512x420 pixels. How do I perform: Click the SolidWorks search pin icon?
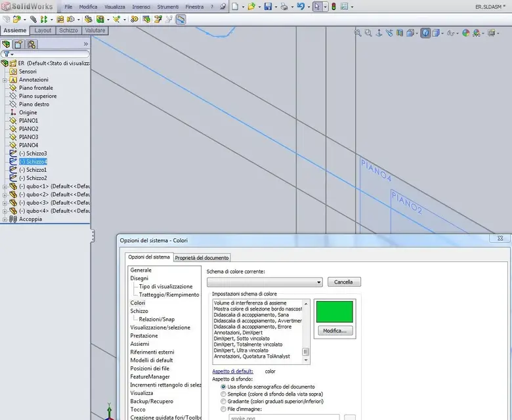[x=223, y=7]
